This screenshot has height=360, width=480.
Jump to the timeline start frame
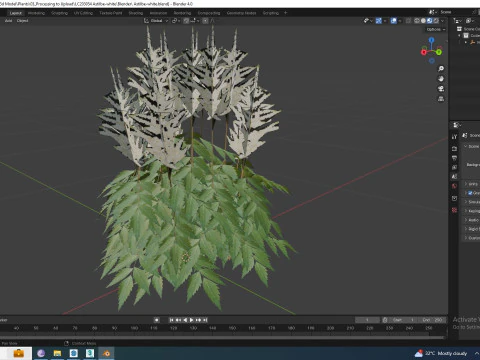pyautogui.click(x=171, y=320)
